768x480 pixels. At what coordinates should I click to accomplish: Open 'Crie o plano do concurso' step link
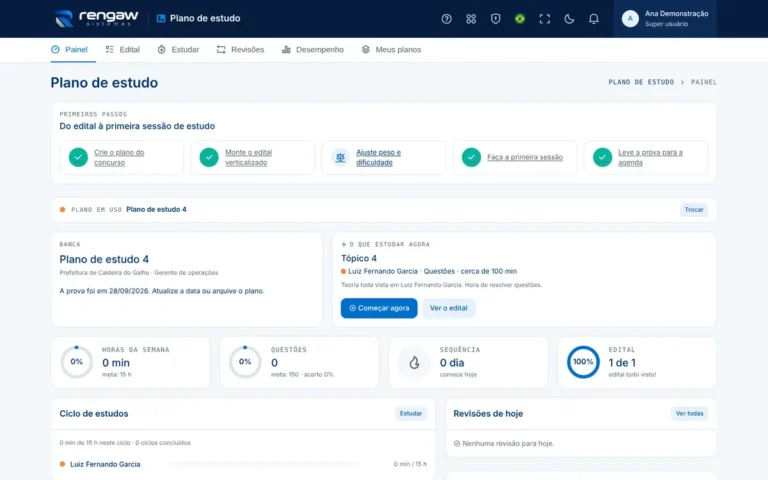(119, 157)
